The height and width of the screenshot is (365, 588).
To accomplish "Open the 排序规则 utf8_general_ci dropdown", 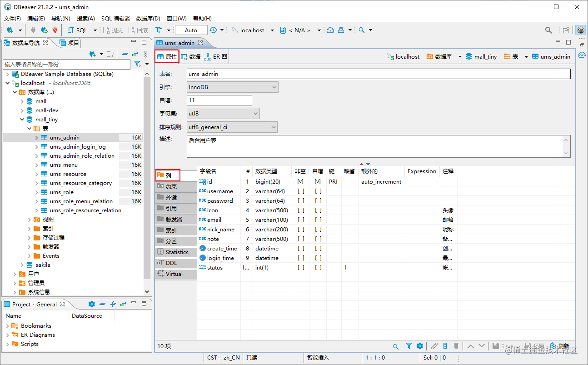I will click(232, 128).
